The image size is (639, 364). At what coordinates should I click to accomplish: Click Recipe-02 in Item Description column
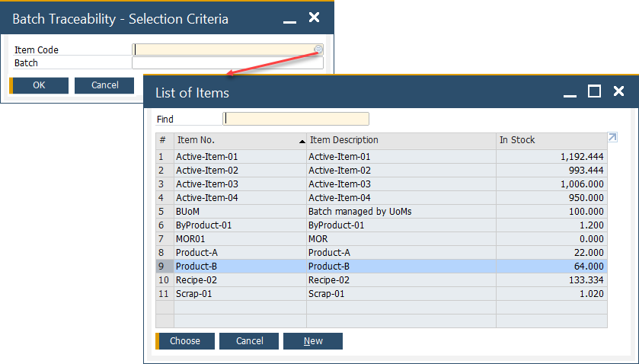[x=328, y=280]
